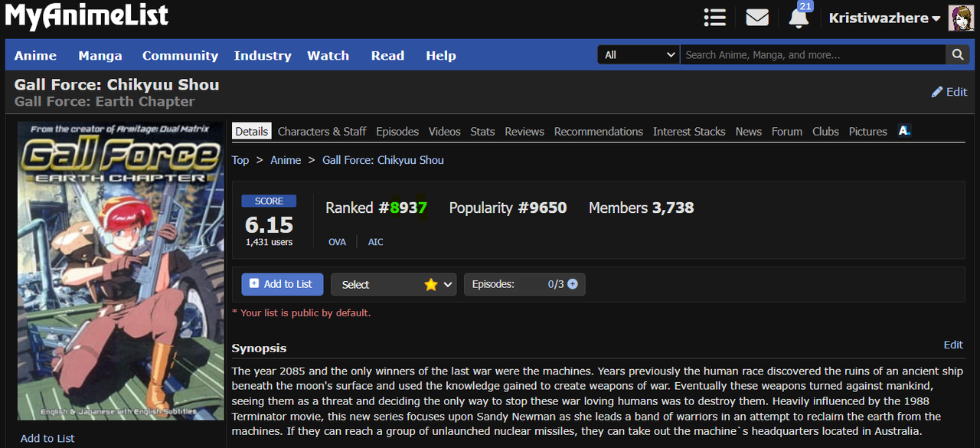The image size is (980, 448).
Task: Open the 'All' search category dropdown
Action: click(638, 54)
